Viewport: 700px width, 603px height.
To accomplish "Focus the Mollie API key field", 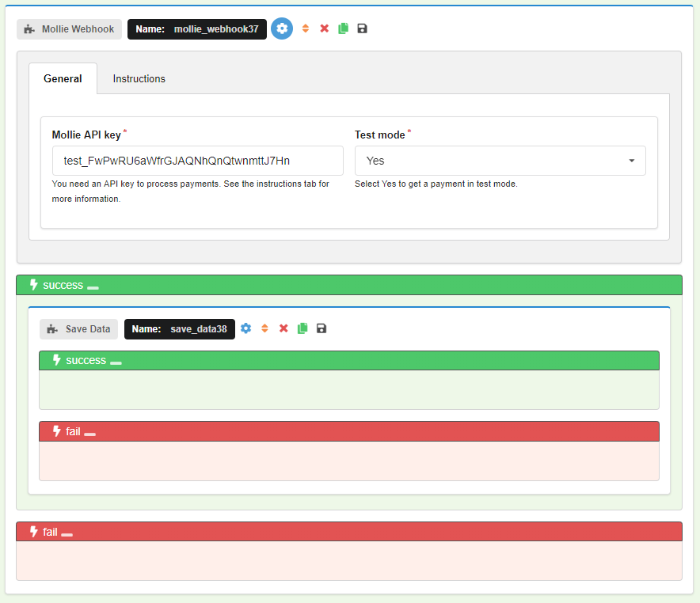I will tap(198, 161).
